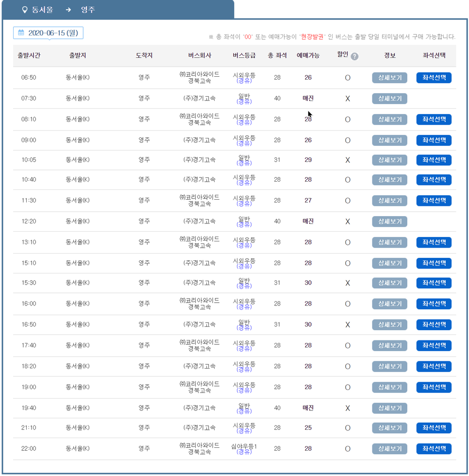Click the location pin icon beside 동서울

coord(25,10)
